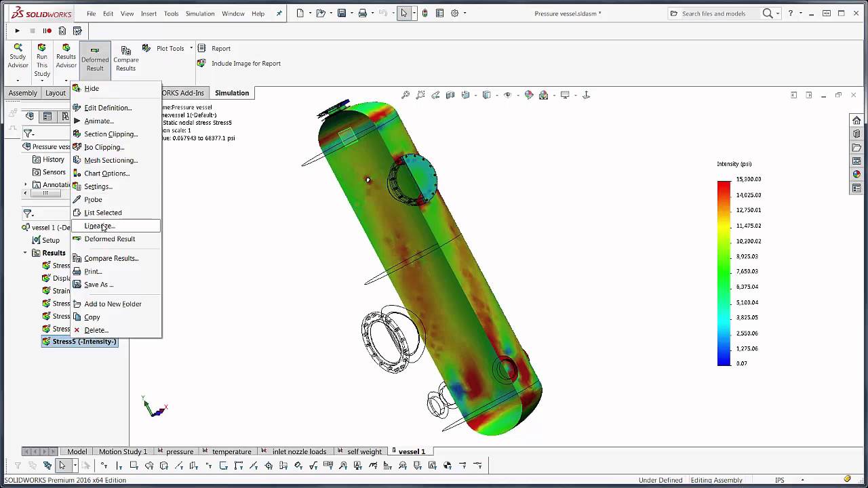The height and width of the screenshot is (488, 868).
Task: Open Compare Results in the ribbon
Action: (126, 60)
